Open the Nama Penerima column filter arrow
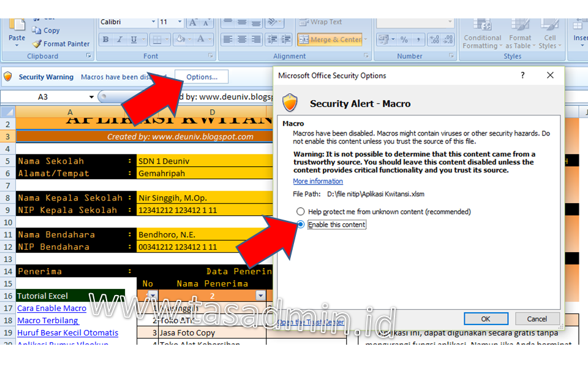This screenshot has height=368, width=588. click(261, 296)
